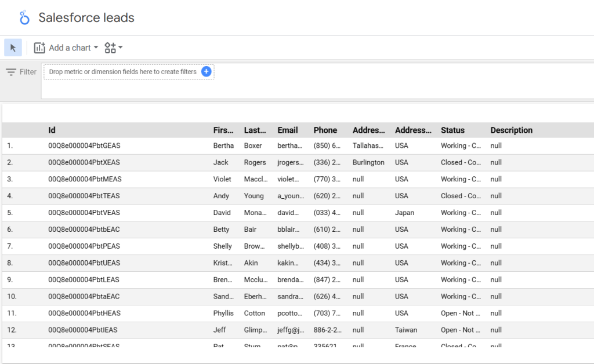Sort by the Description column header
The image size is (594, 364).
click(512, 130)
